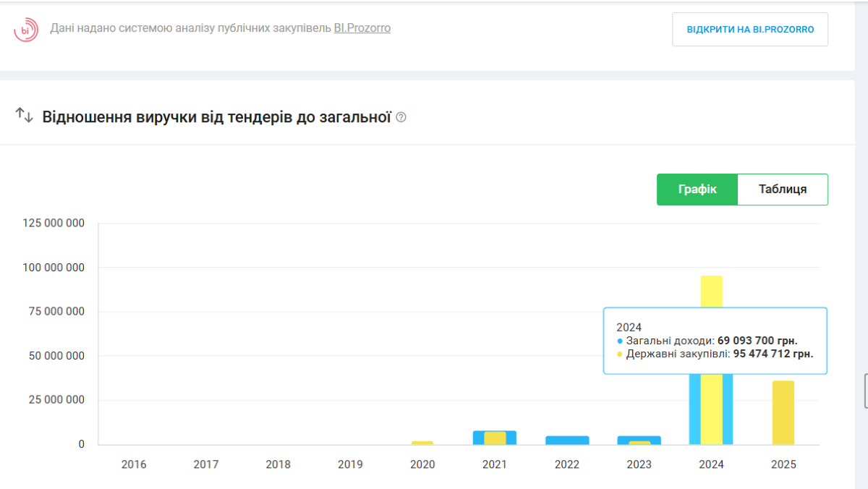Image resolution: width=868 pixels, height=489 pixels.
Task: Click the BI.Prozorro round logo icon
Action: click(x=26, y=30)
